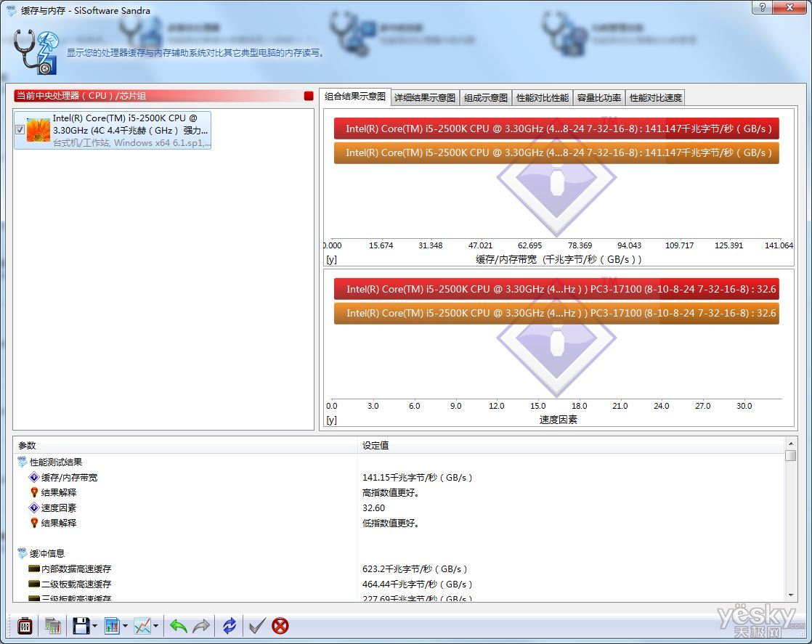Screen dimensions: 812x644
Task: Click the red 141.147 GB/s bandwidth bar
Action: pyautogui.click(x=556, y=129)
